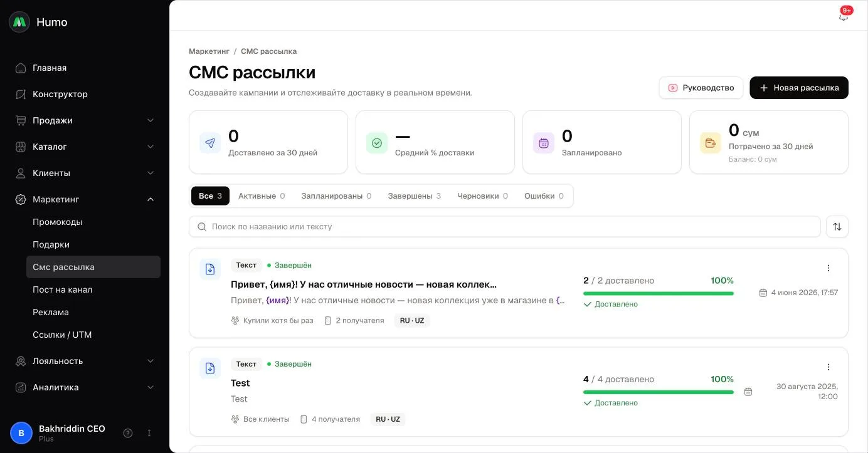The image size is (868, 453).
Task: Click the Продажи cart icon
Action: [x=21, y=120]
